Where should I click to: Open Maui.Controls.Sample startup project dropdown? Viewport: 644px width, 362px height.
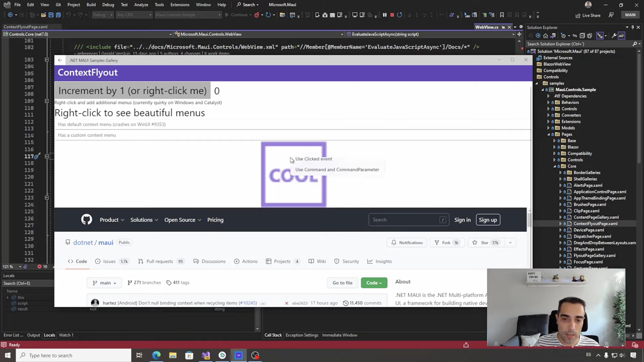pos(188,15)
